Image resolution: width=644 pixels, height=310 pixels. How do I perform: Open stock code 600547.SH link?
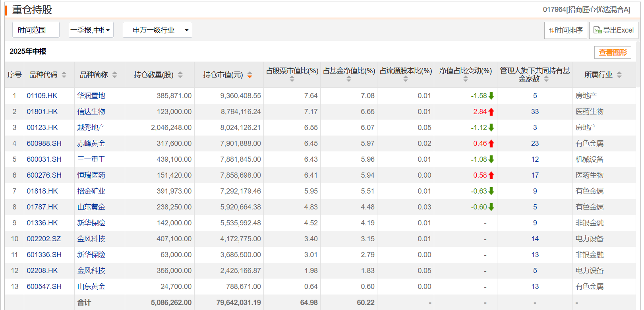click(44, 287)
